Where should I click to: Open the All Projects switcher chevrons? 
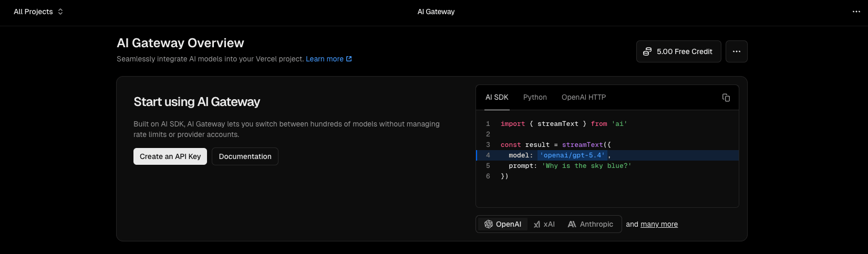[60, 12]
